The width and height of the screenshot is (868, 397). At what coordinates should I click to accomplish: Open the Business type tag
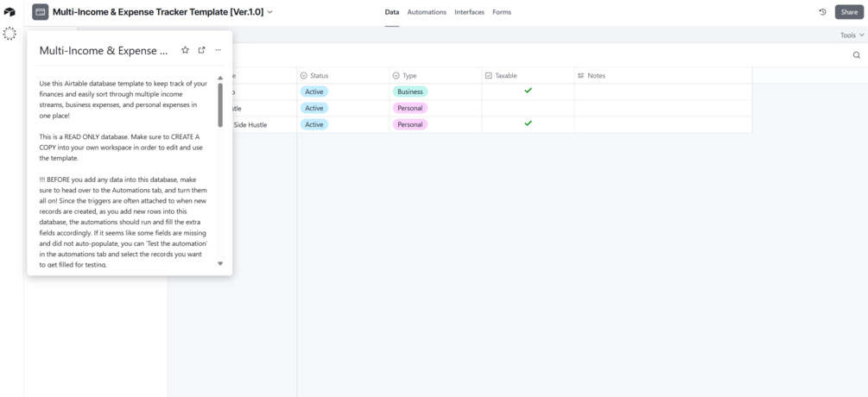[410, 91]
